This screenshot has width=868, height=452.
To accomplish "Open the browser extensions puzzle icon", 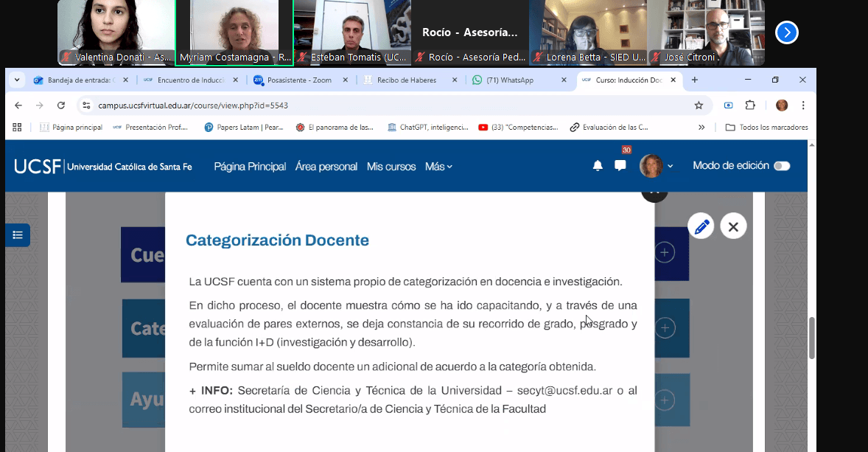I will coord(750,105).
